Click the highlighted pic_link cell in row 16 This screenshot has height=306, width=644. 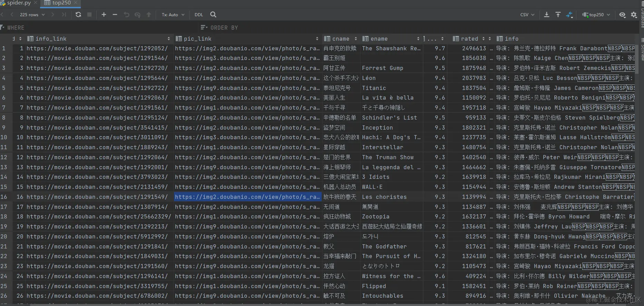tap(247, 197)
